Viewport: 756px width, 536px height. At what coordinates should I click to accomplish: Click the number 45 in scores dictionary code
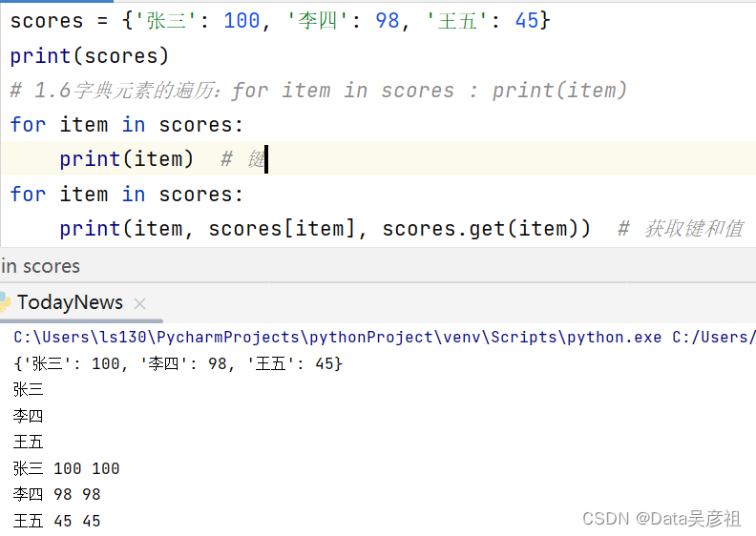(527, 21)
